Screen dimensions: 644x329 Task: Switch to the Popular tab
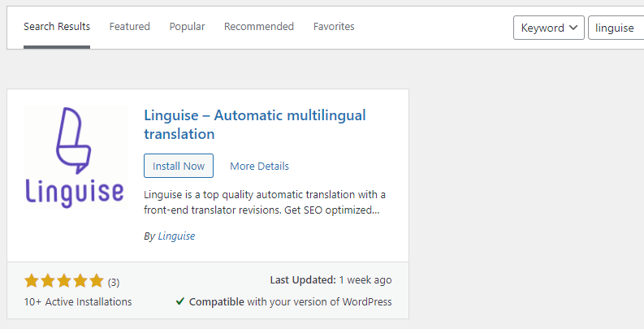187,27
